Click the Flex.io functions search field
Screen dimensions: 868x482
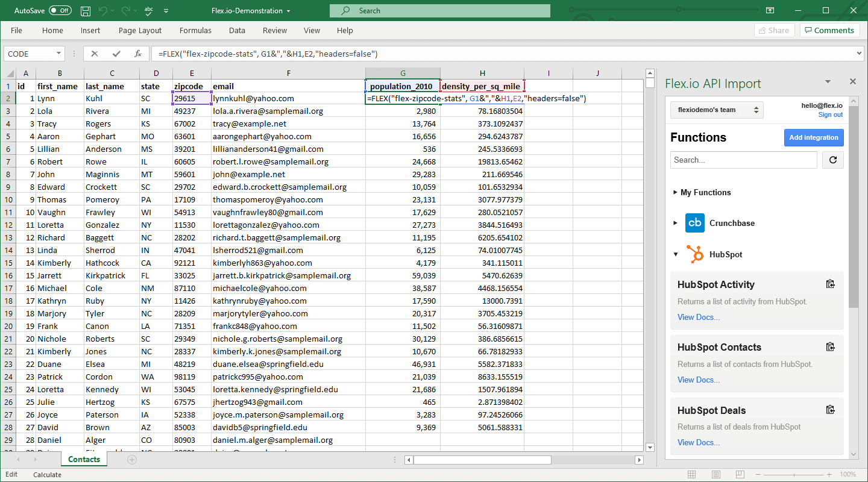point(744,160)
